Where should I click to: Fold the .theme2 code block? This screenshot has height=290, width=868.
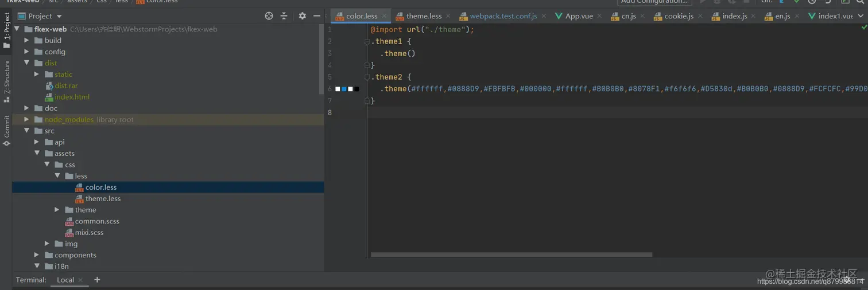[367, 77]
